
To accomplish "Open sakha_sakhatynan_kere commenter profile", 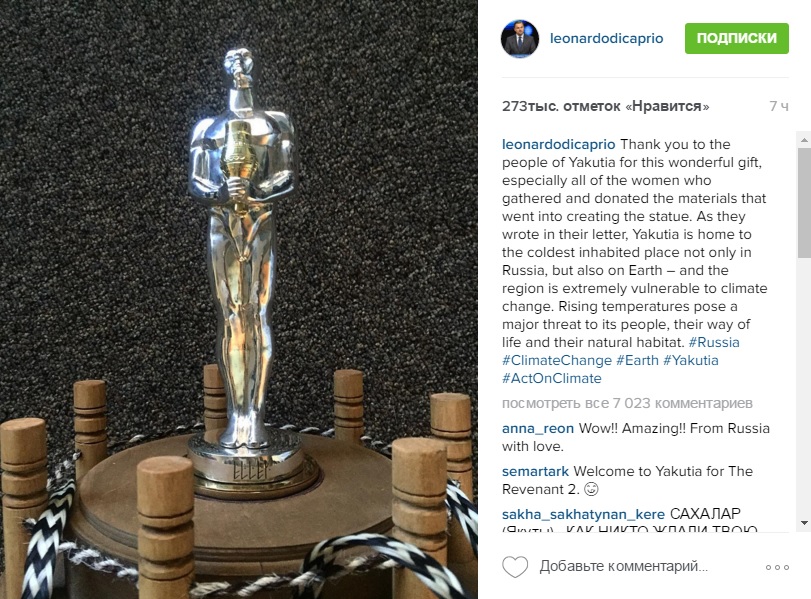I will [583, 515].
